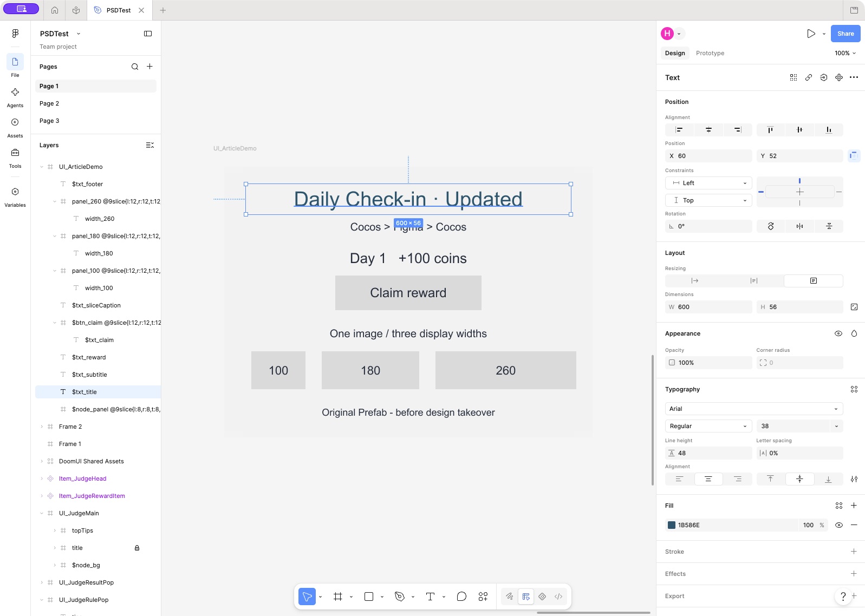Viewport: 865px width, 616px height.
Task: Toggle the sidebar collapse button
Action: (148, 34)
